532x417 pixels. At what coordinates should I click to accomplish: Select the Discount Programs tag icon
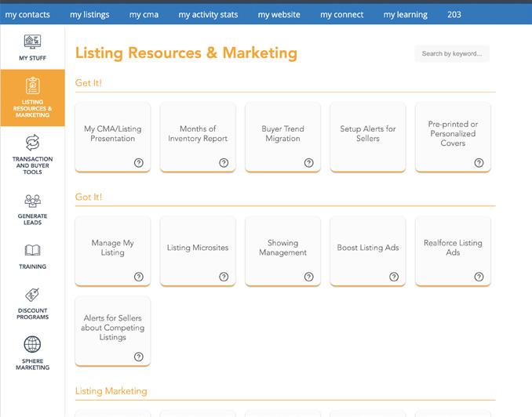coord(32,296)
